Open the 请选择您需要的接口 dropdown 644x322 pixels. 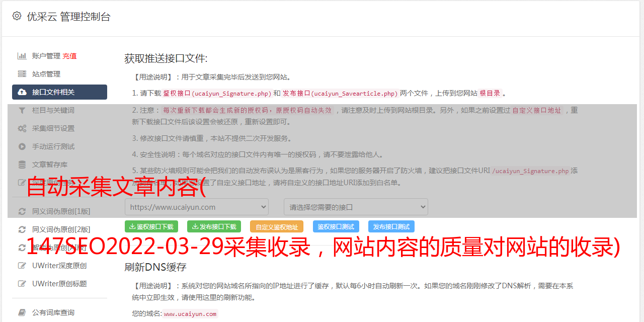click(356, 207)
